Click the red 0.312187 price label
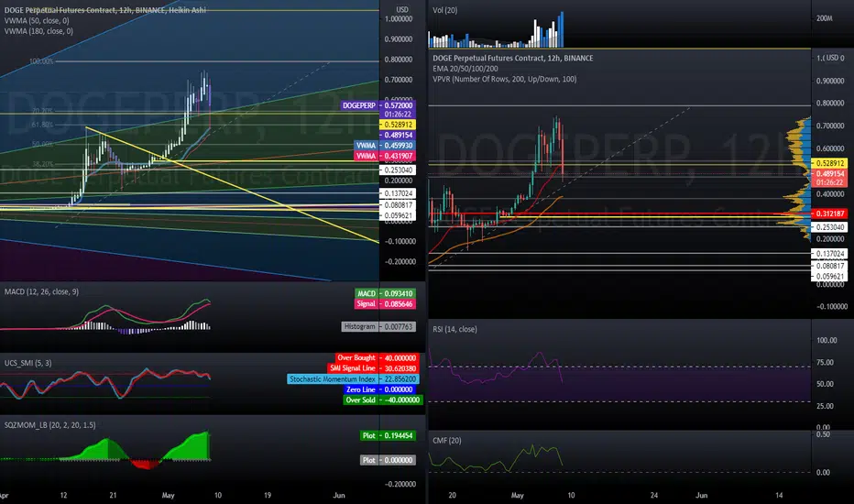 tap(830, 214)
